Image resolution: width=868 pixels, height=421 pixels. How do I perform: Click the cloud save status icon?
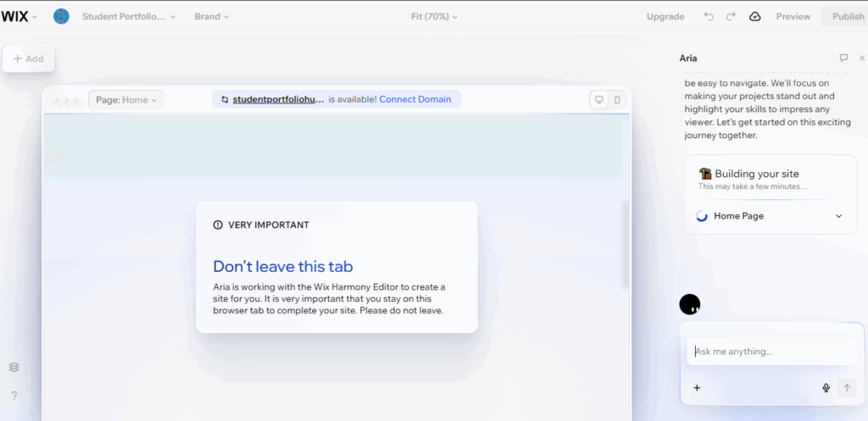pos(755,17)
